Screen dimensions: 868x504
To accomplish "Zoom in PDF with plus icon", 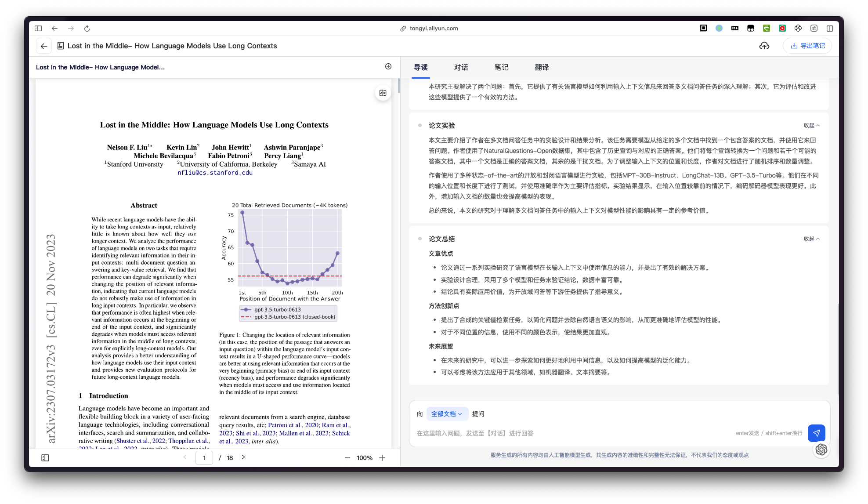I will [x=382, y=458].
